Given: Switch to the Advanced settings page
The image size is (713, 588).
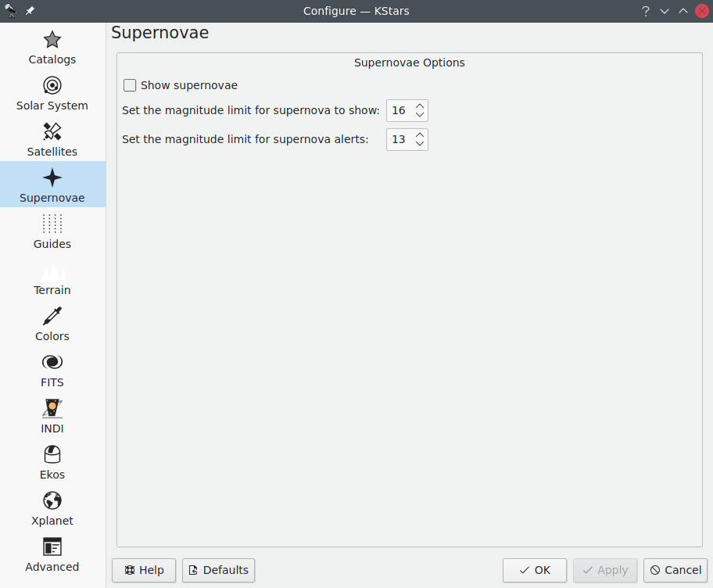Looking at the screenshot, I should [52, 554].
